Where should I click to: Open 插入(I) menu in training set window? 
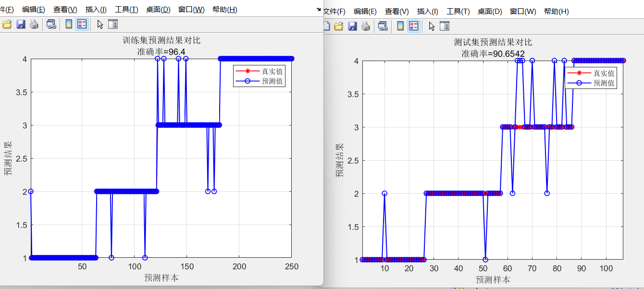[x=96, y=10]
